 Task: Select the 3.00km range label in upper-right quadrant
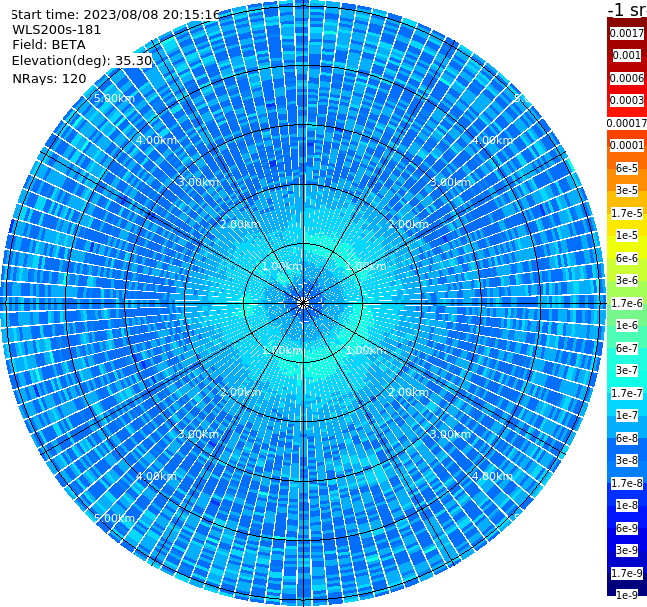tap(451, 182)
